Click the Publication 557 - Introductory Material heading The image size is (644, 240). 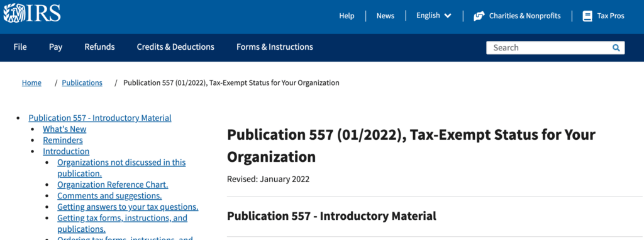[x=331, y=216]
